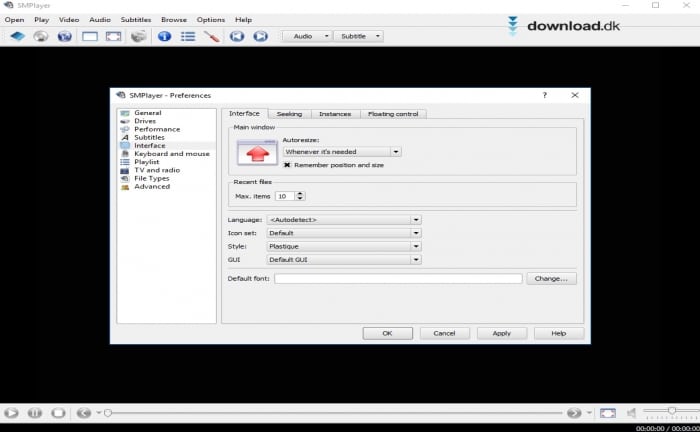Open the Browse menu
The width and height of the screenshot is (700, 432).
pyautogui.click(x=174, y=20)
